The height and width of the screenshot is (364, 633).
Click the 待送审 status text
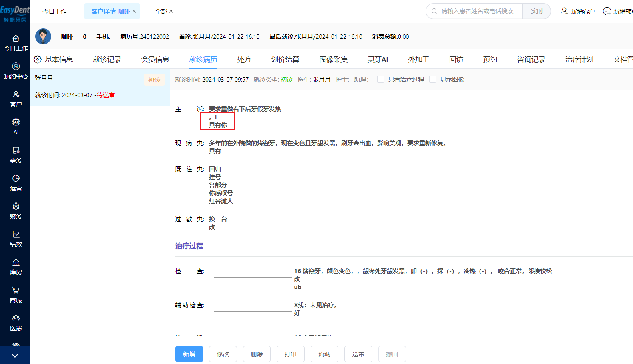pyautogui.click(x=106, y=95)
